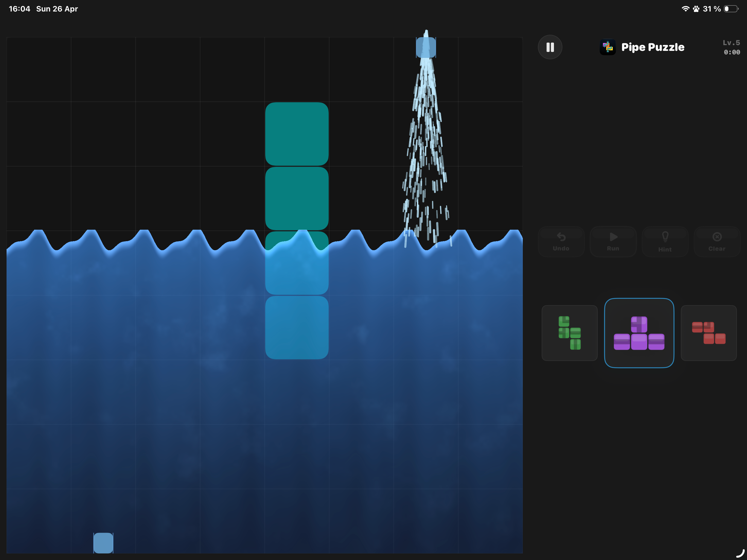Image resolution: width=747 pixels, height=560 pixels.
Task: Run the water flow simulation
Action: click(613, 242)
